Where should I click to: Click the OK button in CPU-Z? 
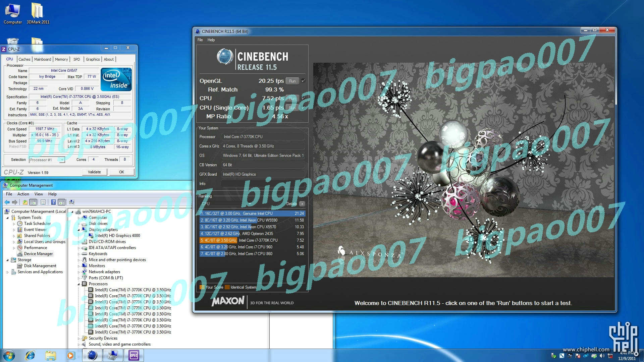pyautogui.click(x=121, y=172)
